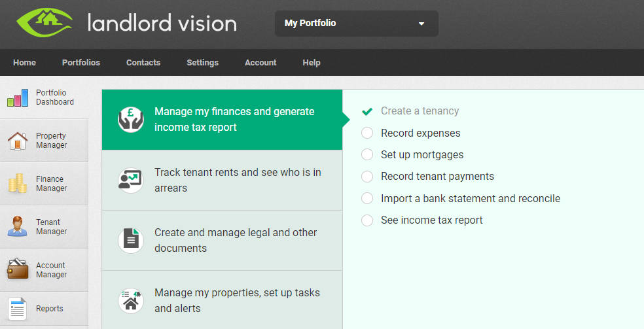Select the Tenant Manager person icon

click(18, 227)
